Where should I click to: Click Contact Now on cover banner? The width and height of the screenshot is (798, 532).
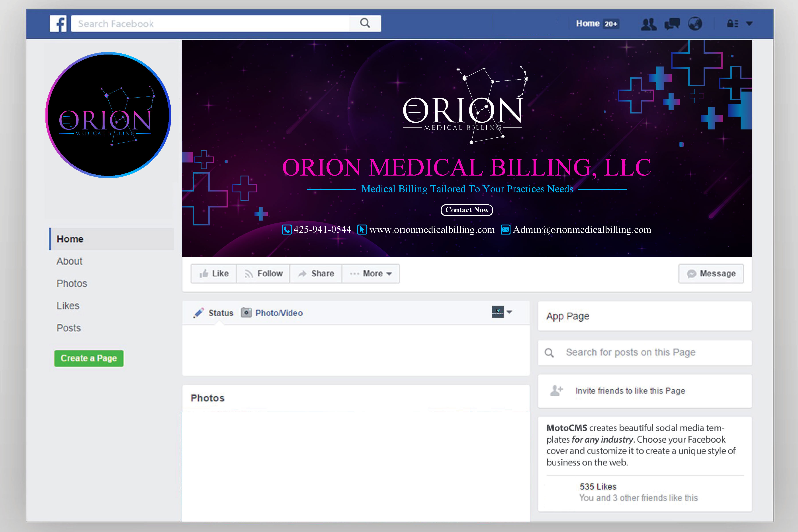click(x=467, y=210)
